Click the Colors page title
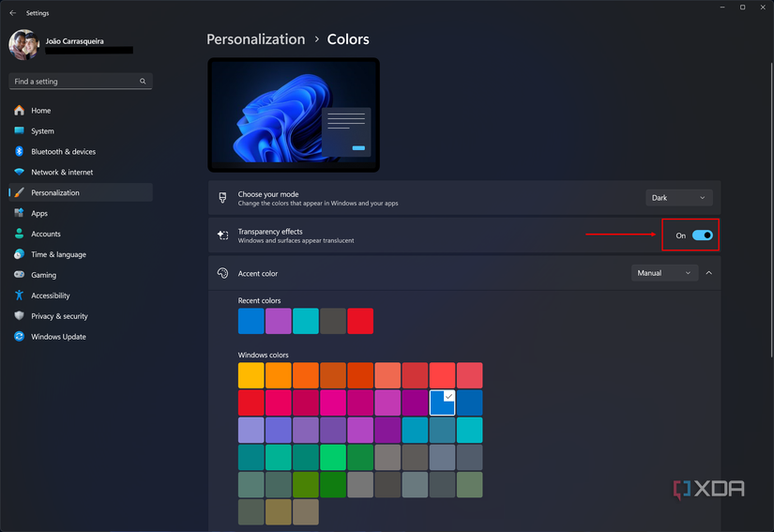This screenshot has width=774, height=532. [x=348, y=39]
